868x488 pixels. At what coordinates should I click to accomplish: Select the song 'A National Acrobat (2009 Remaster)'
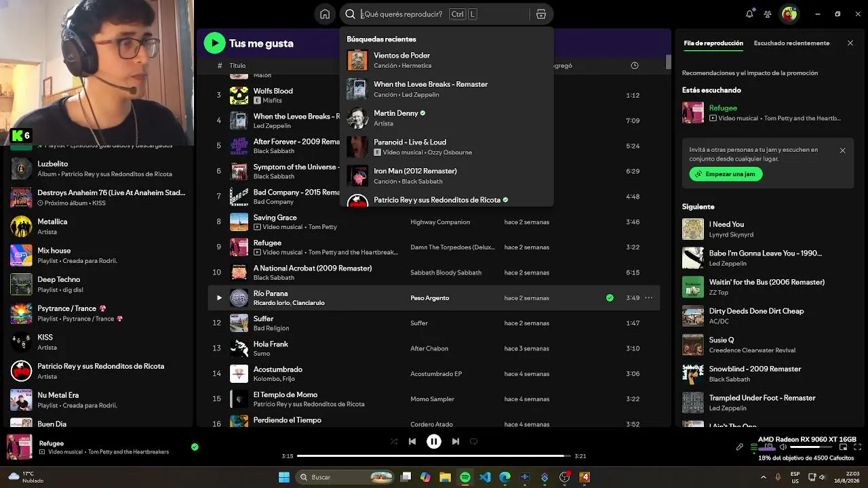(x=313, y=268)
